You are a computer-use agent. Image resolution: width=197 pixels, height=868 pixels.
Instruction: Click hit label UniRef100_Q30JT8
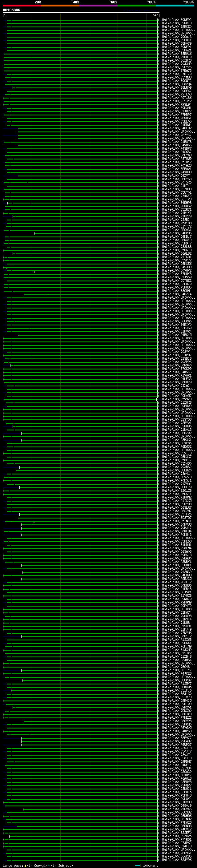point(177,748)
